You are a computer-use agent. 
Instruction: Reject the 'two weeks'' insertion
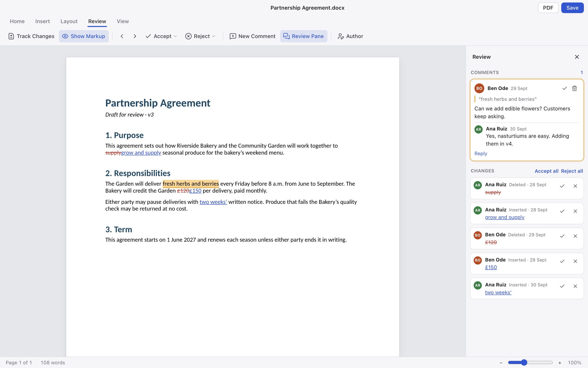[x=575, y=286]
